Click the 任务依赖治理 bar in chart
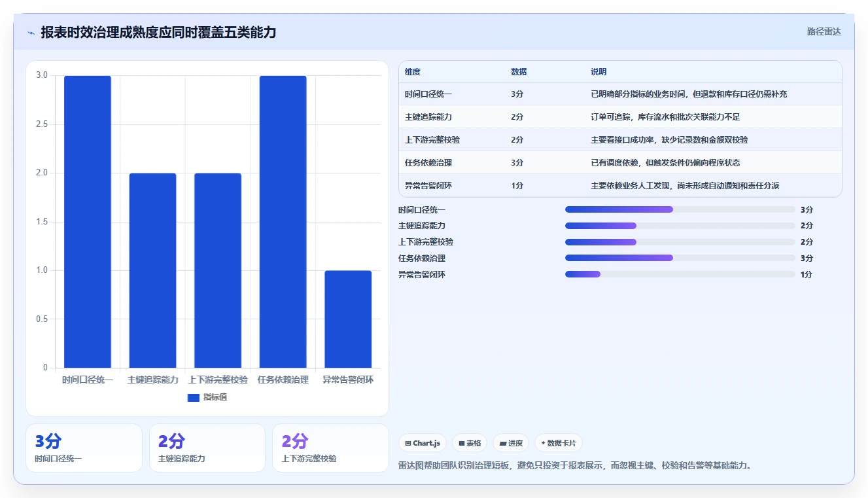 click(x=283, y=222)
